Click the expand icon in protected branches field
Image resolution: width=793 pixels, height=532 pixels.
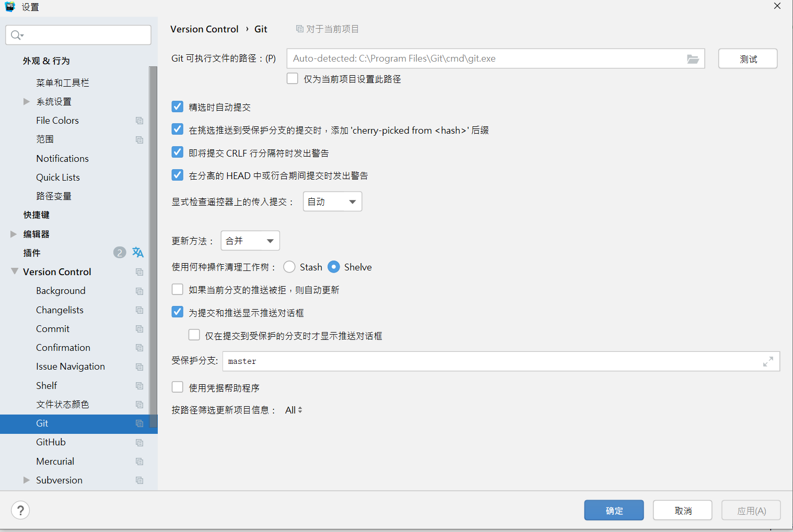pyautogui.click(x=768, y=361)
